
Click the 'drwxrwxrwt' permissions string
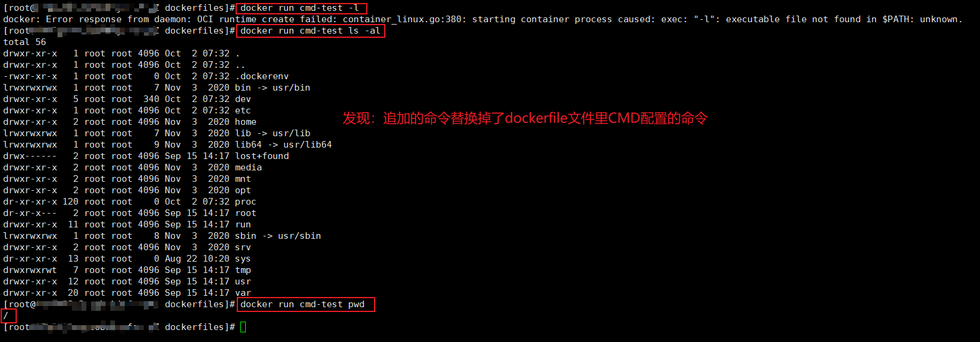click(30, 270)
